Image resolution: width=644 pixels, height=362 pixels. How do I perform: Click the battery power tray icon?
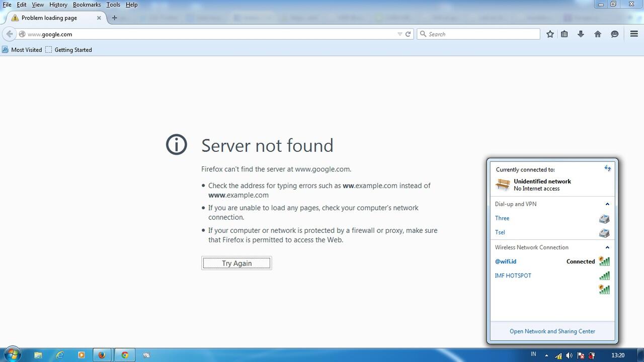[x=592, y=356]
